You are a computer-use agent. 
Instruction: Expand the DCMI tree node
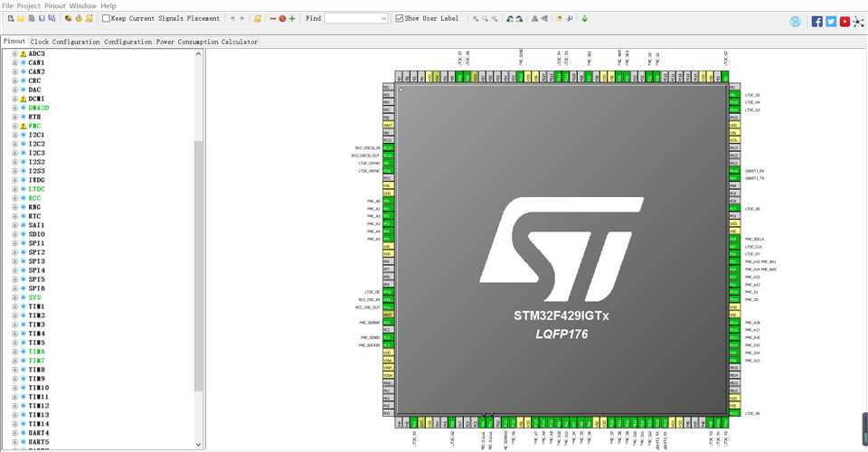click(x=15, y=99)
